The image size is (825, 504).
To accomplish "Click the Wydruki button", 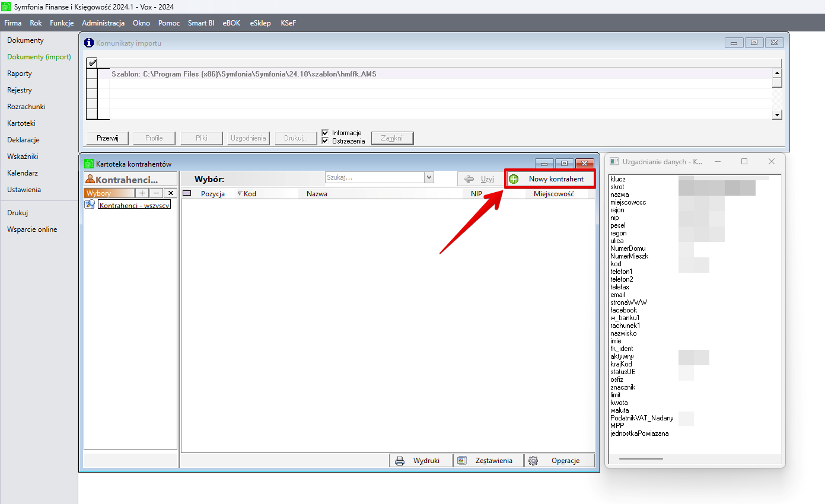I will click(x=421, y=461).
